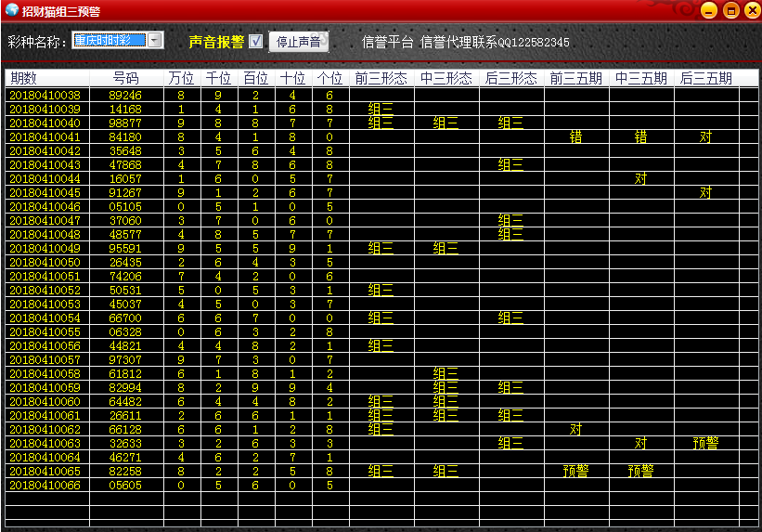Click the 信誉平台 label
Viewport: 762px width, 532px height.
pos(387,43)
